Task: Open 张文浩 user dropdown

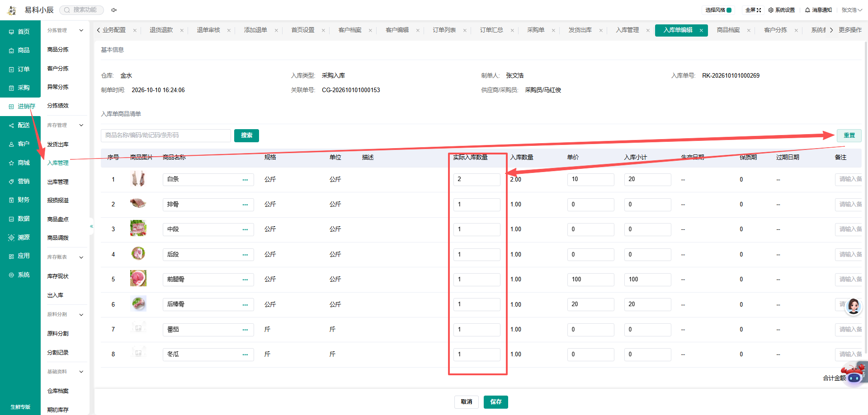Action: coord(852,10)
